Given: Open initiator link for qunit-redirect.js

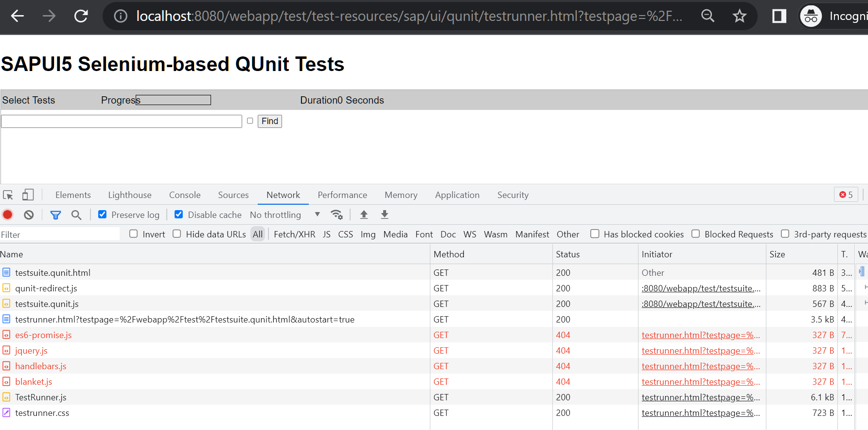Looking at the screenshot, I should tap(701, 288).
